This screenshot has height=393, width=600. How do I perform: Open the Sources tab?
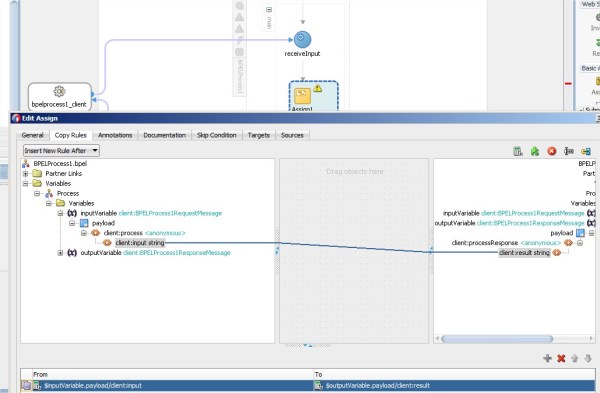292,135
